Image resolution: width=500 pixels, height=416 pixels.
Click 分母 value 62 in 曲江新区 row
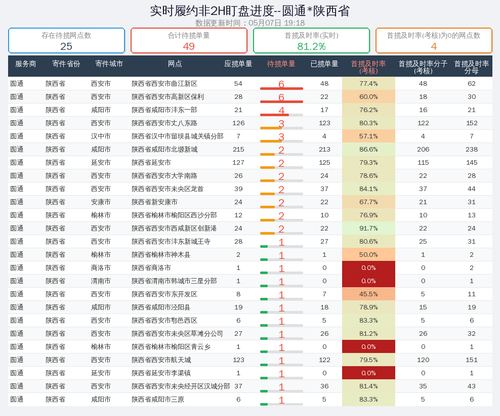pyautogui.click(x=472, y=84)
